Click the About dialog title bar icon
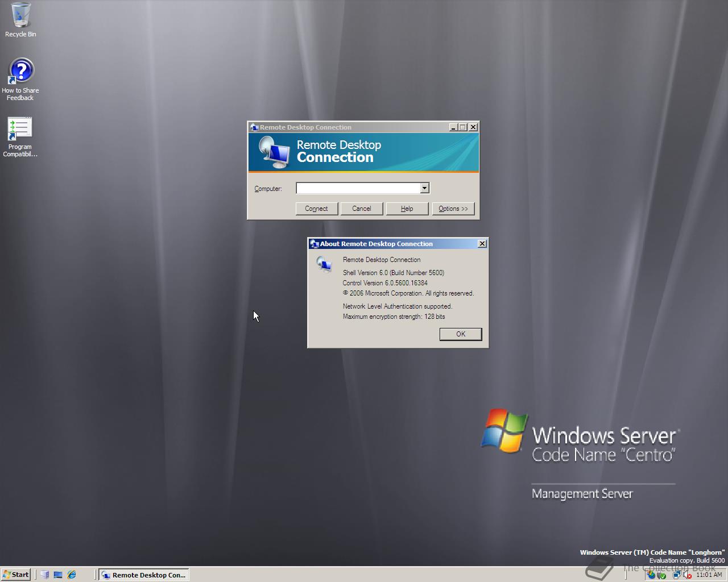The image size is (728, 582). point(314,244)
